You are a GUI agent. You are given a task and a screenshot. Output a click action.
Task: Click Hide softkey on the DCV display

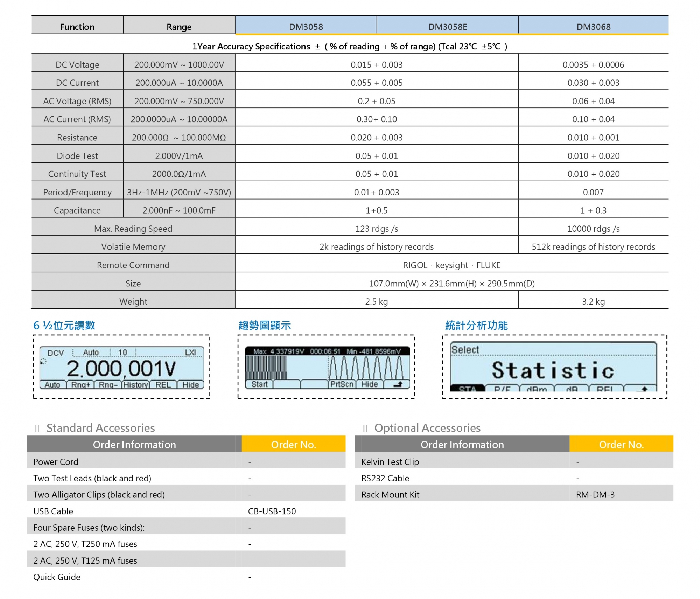[190, 385]
